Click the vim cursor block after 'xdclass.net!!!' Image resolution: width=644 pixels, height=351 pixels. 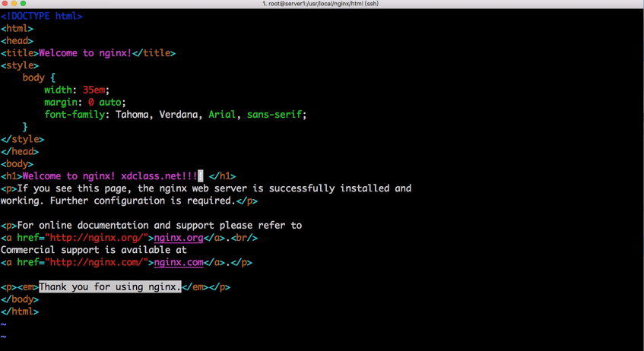pos(201,176)
